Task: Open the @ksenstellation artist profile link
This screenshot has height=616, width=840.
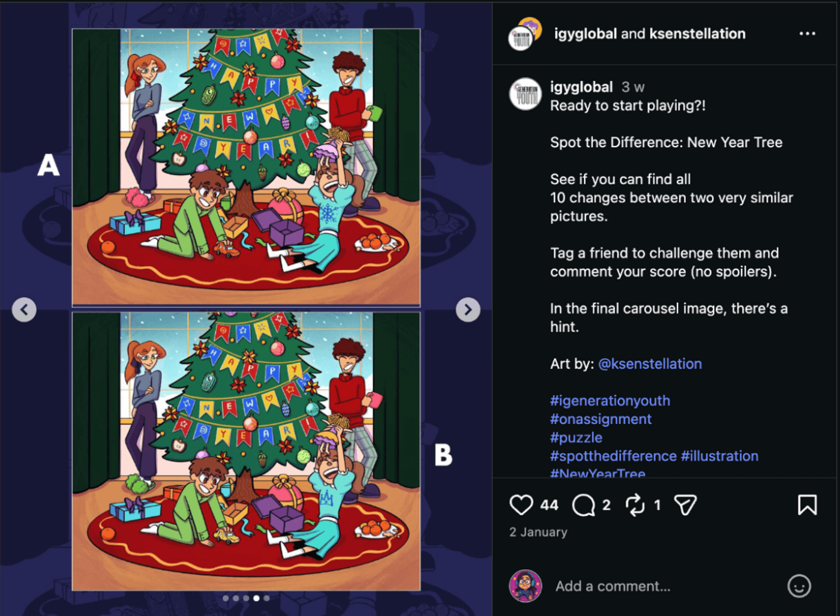Action: click(650, 364)
